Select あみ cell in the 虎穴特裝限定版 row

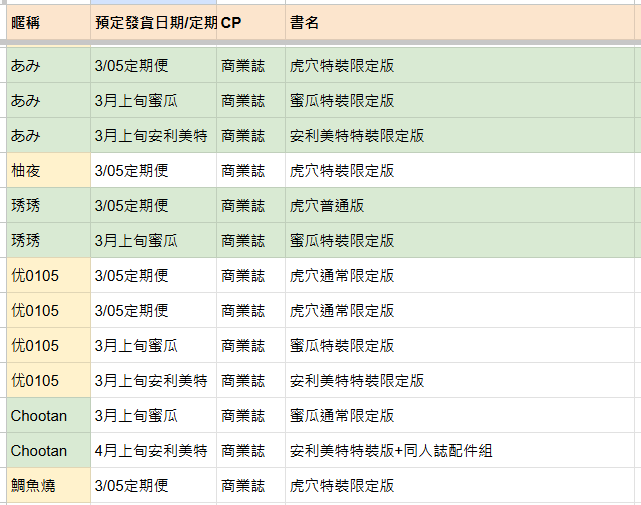(x=49, y=65)
